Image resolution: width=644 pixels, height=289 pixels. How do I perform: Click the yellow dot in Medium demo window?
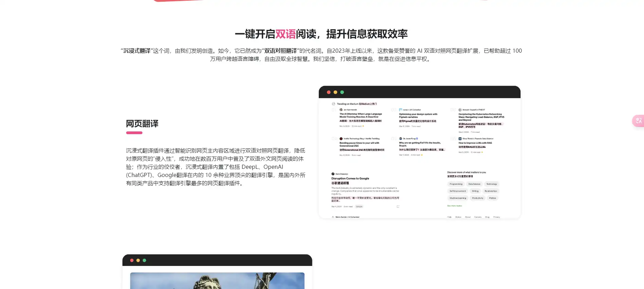[335, 92]
